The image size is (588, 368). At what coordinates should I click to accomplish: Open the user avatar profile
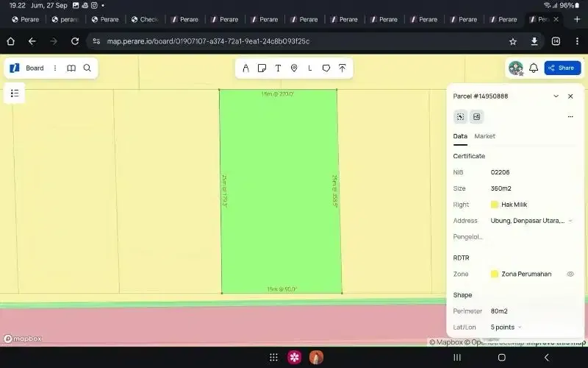516,68
